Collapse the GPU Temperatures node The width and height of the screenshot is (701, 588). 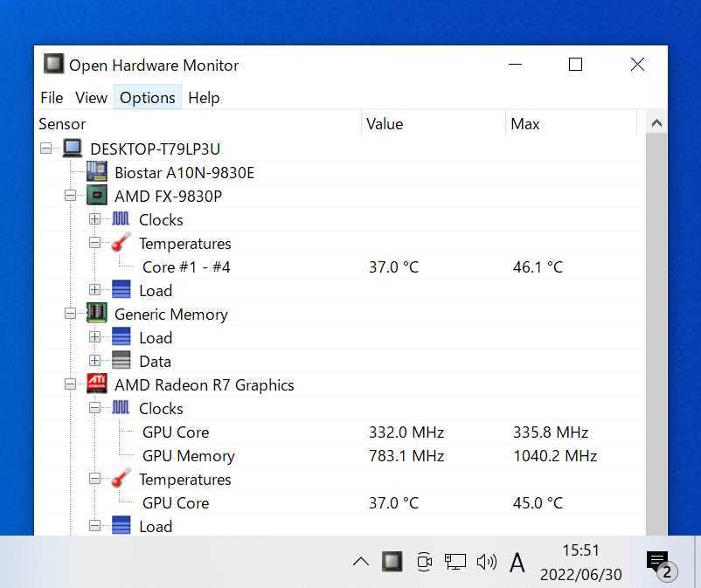[x=94, y=479]
